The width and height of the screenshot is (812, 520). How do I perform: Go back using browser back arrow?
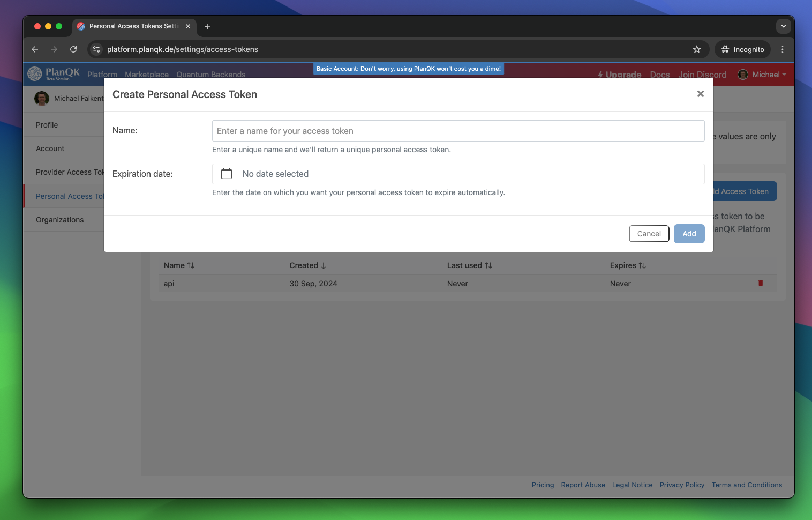click(x=35, y=49)
